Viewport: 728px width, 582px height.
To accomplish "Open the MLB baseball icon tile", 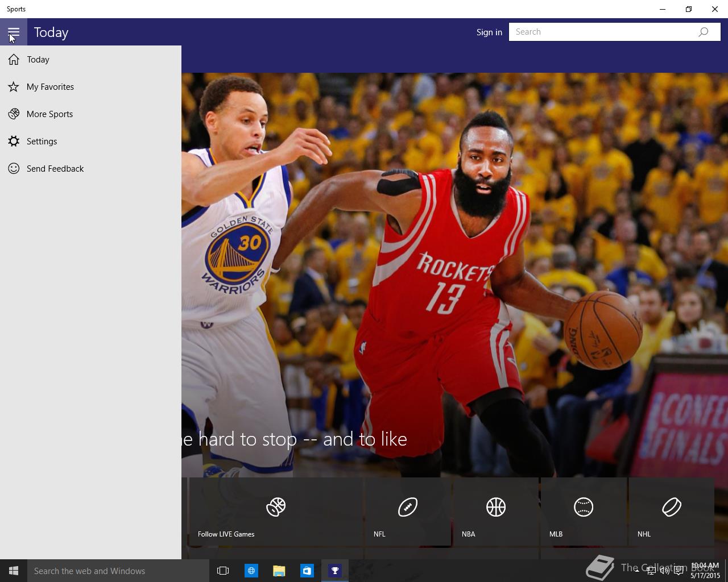I will pos(584,506).
